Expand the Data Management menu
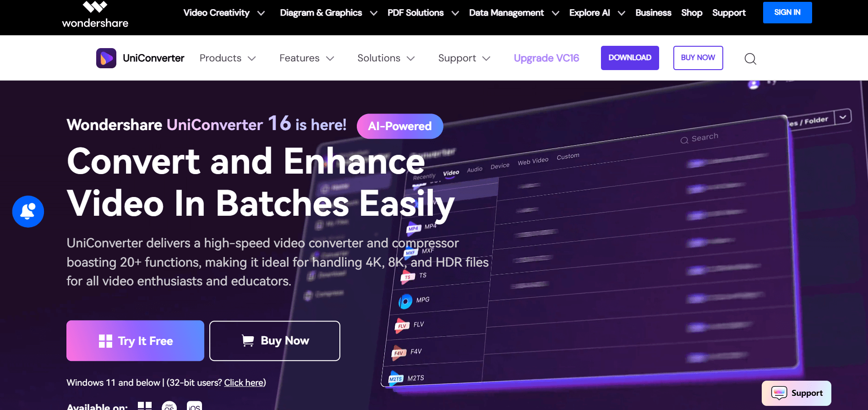The image size is (868, 410). pos(514,13)
